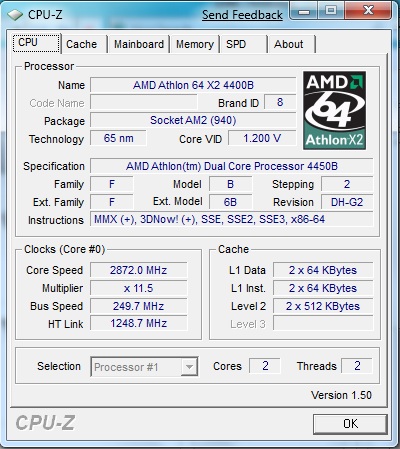This screenshot has height=449, width=400.
Task: Open the Send Feedback link
Action: pos(242,15)
